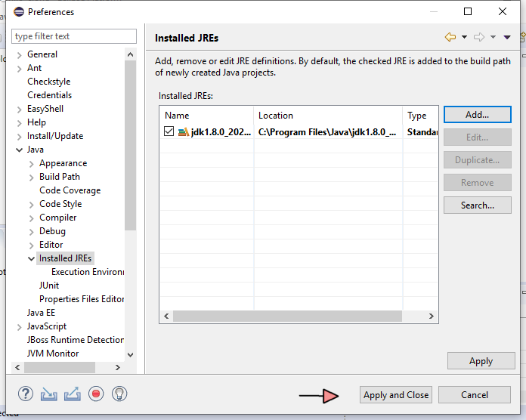Screen dimensions: 526x420
Task: Click the tree scroll up arrow
Action: pyautogui.click(x=131, y=54)
